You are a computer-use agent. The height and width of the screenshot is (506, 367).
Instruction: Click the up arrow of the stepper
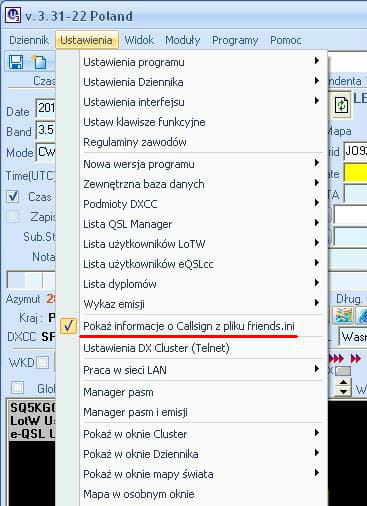pos(343,382)
